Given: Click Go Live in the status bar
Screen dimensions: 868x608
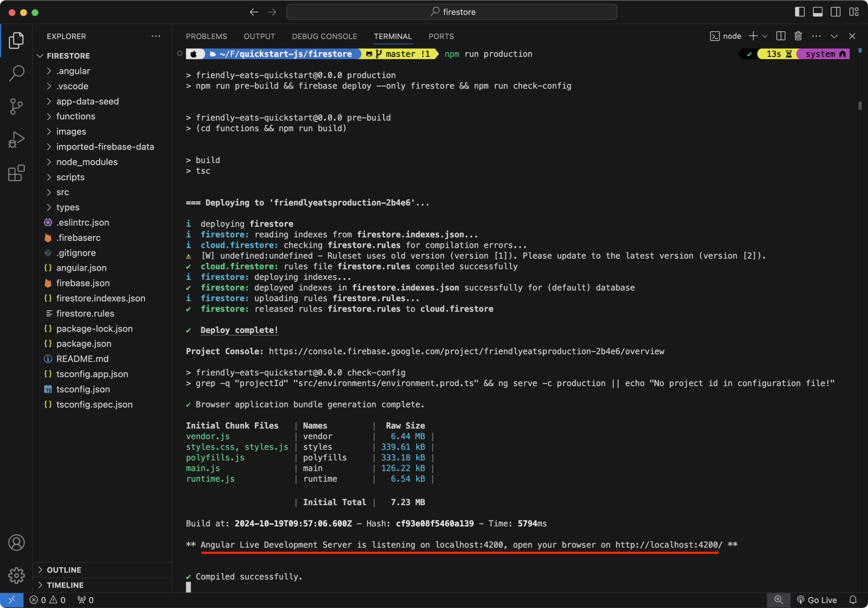Looking at the screenshot, I should [817, 600].
